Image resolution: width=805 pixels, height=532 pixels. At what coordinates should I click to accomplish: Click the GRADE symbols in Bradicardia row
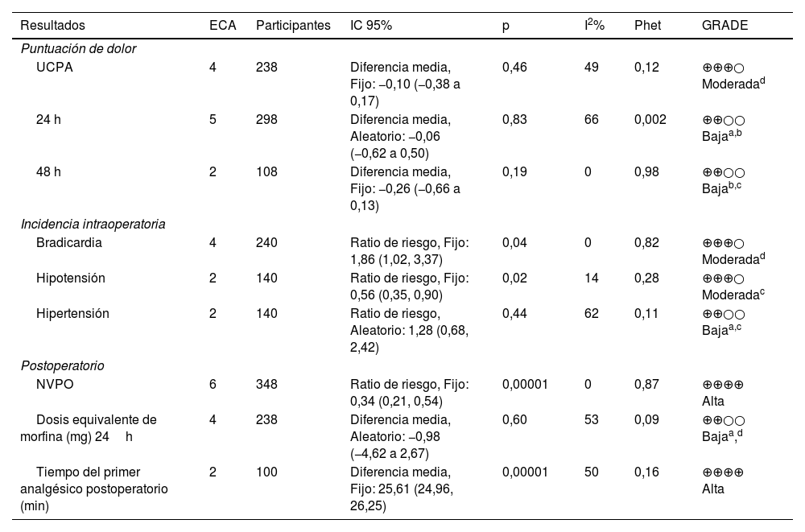click(x=723, y=243)
